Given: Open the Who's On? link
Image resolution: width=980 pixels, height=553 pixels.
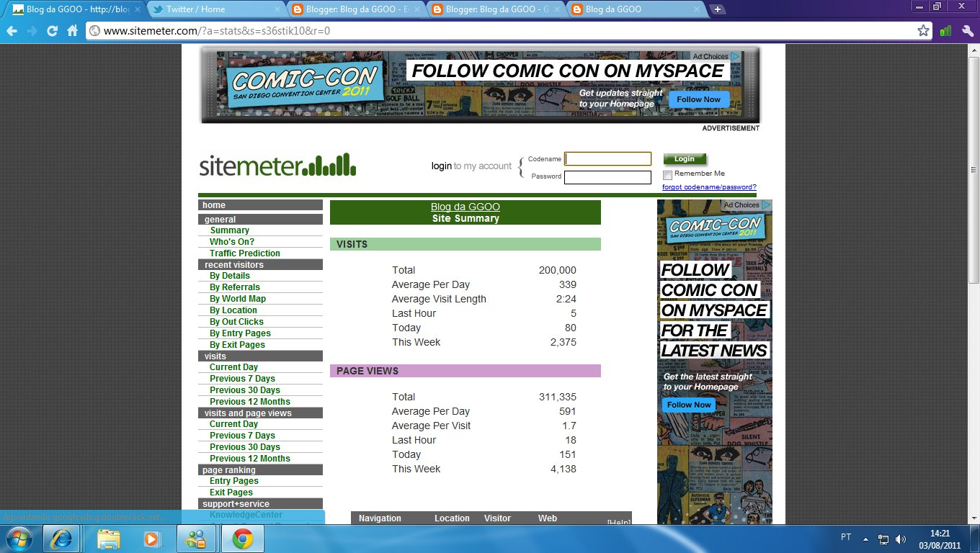Looking at the screenshot, I should (232, 242).
